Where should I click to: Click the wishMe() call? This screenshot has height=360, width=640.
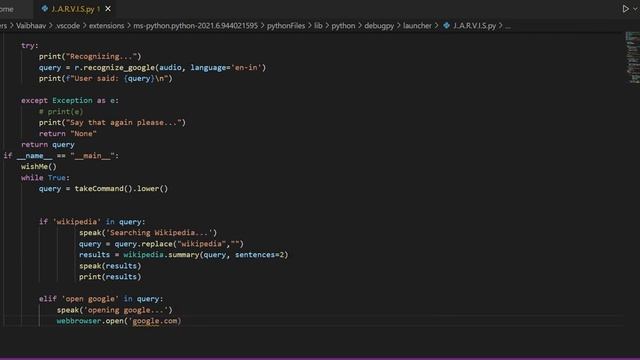coord(39,167)
